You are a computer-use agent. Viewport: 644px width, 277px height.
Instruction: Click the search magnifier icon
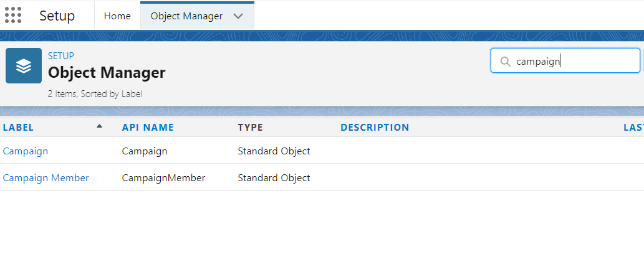click(505, 62)
